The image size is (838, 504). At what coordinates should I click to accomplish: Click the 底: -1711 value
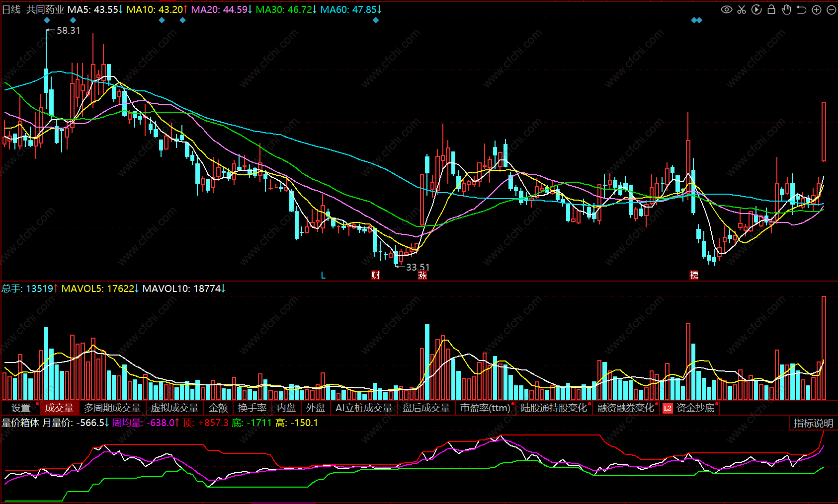pyautogui.click(x=252, y=423)
